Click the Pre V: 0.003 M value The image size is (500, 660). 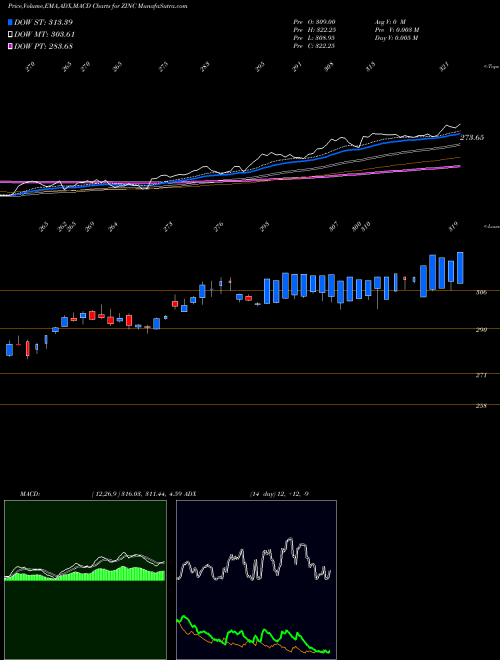click(x=396, y=30)
